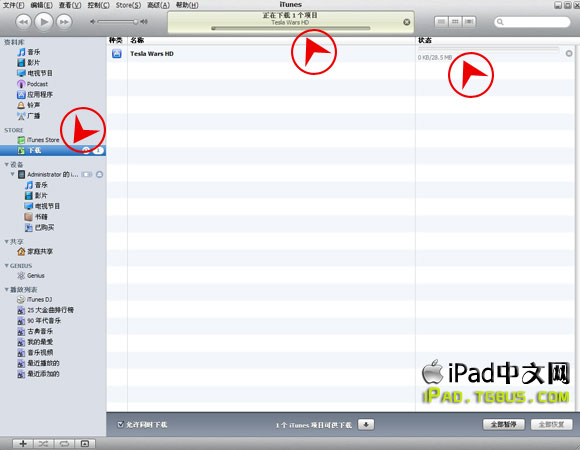This screenshot has width=580, height=450.
Task: Cancel download in the top status display
Action: pyautogui.click(x=407, y=22)
